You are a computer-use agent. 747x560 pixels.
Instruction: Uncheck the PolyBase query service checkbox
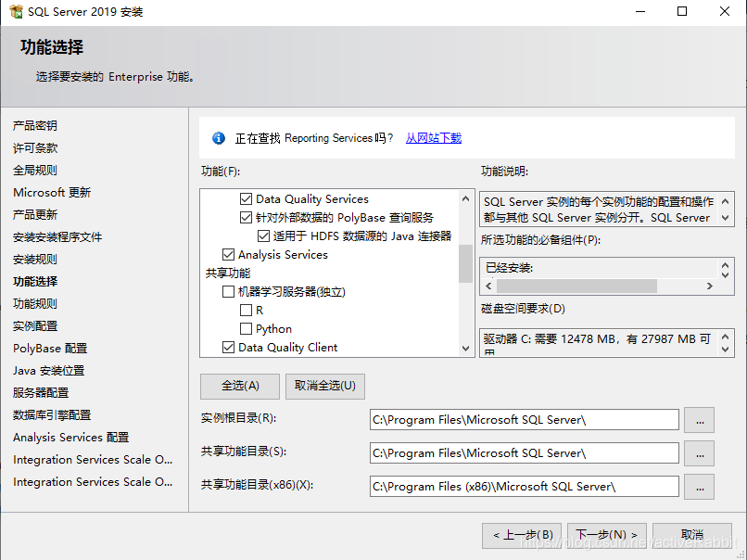[246, 217]
